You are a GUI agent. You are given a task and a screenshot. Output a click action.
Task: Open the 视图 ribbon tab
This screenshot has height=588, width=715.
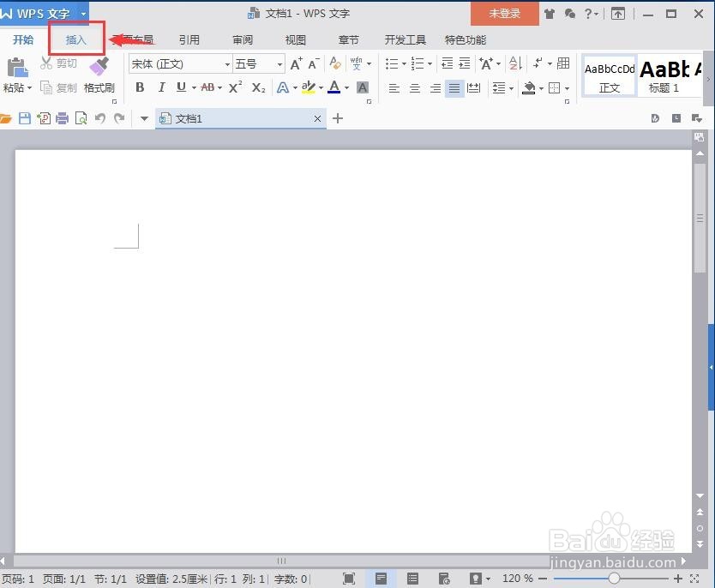point(295,40)
